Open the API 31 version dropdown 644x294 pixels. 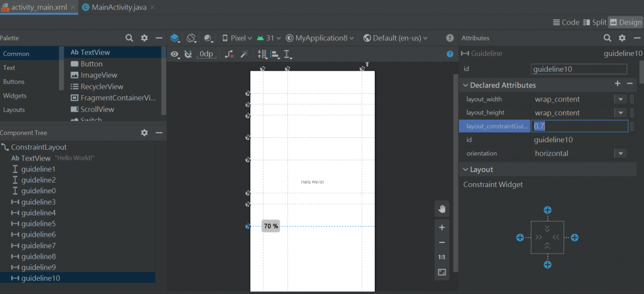pyautogui.click(x=269, y=38)
